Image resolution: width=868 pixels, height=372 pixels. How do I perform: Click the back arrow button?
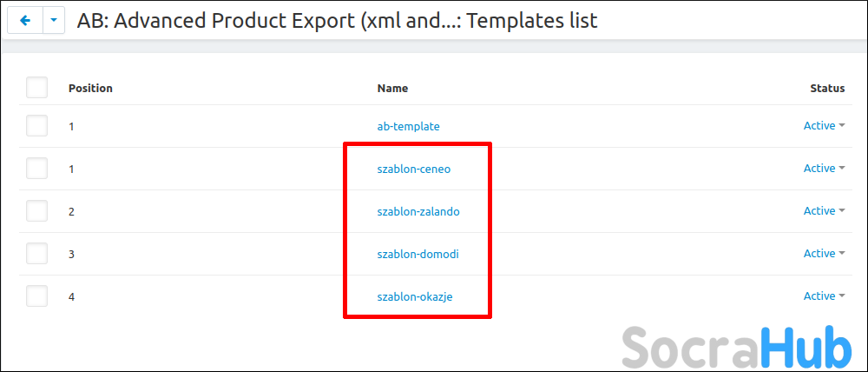click(x=24, y=20)
